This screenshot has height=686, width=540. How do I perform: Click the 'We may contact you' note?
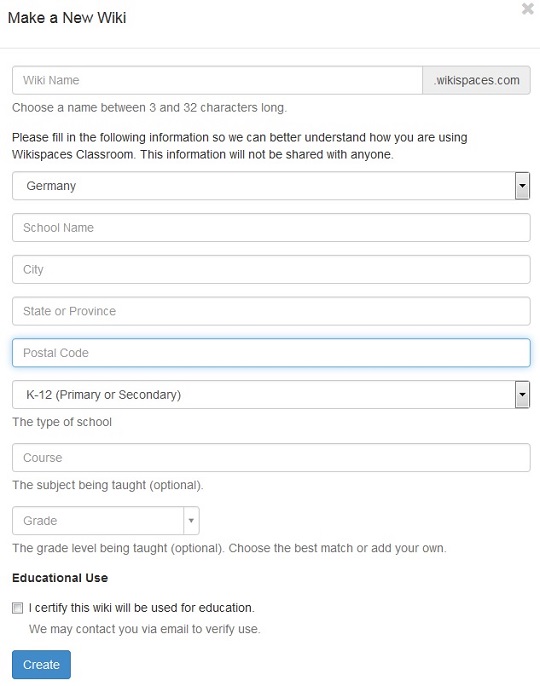(x=145, y=629)
